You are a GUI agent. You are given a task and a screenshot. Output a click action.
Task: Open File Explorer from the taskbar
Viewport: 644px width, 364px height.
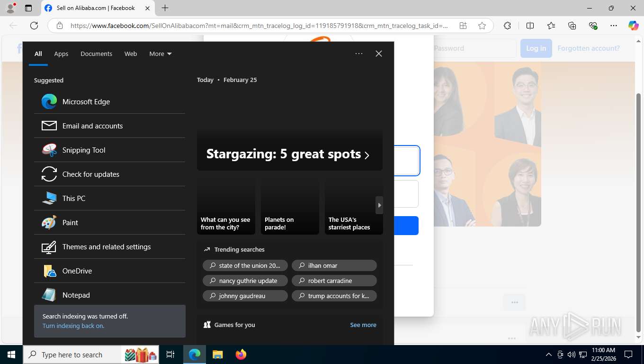[x=217, y=355]
